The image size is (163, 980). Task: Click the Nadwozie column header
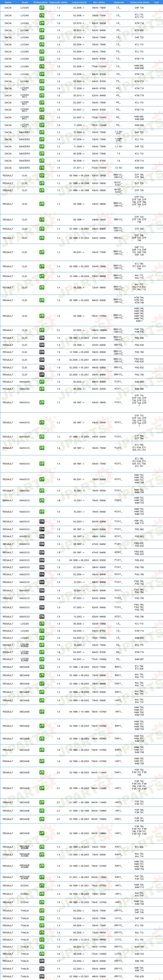click(118, 2)
